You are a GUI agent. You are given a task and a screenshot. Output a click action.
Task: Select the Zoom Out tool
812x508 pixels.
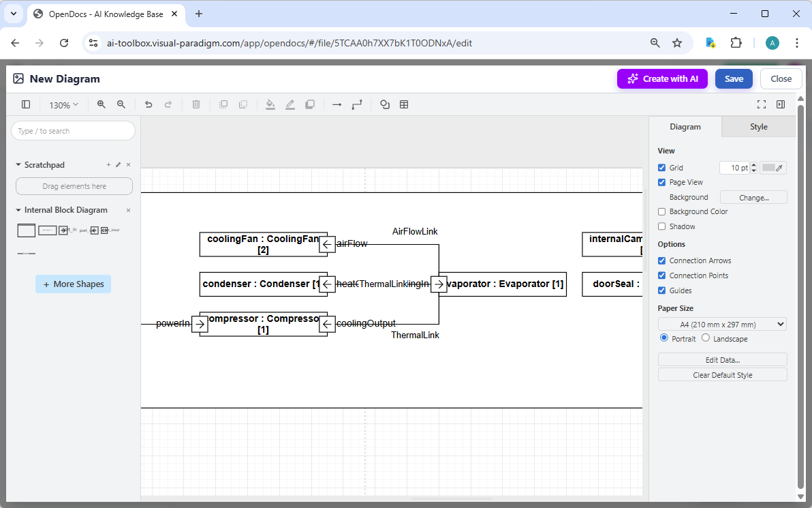point(121,104)
